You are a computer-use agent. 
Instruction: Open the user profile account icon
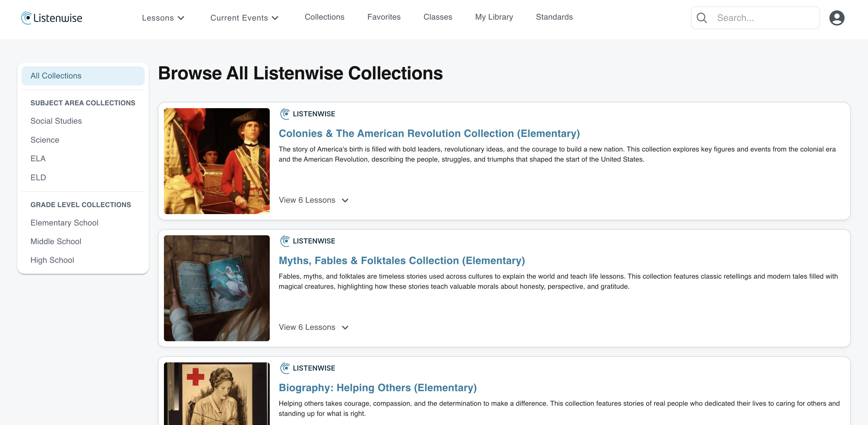point(836,18)
